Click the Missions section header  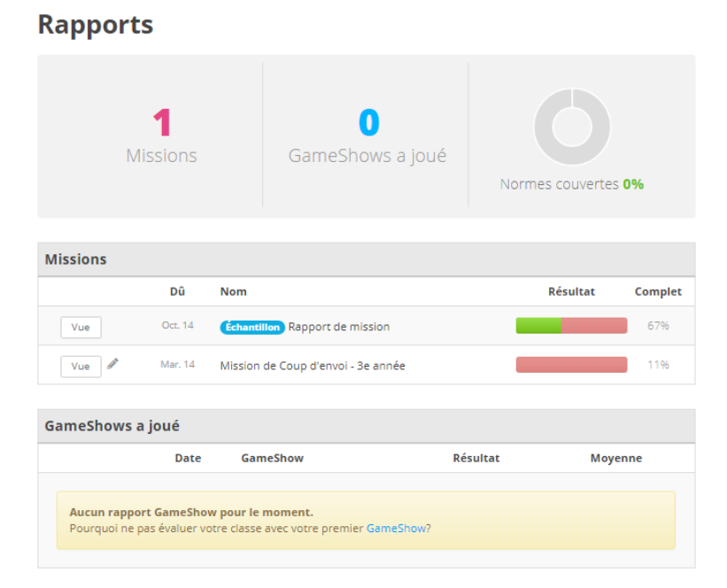pyautogui.click(x=367, y=259)
